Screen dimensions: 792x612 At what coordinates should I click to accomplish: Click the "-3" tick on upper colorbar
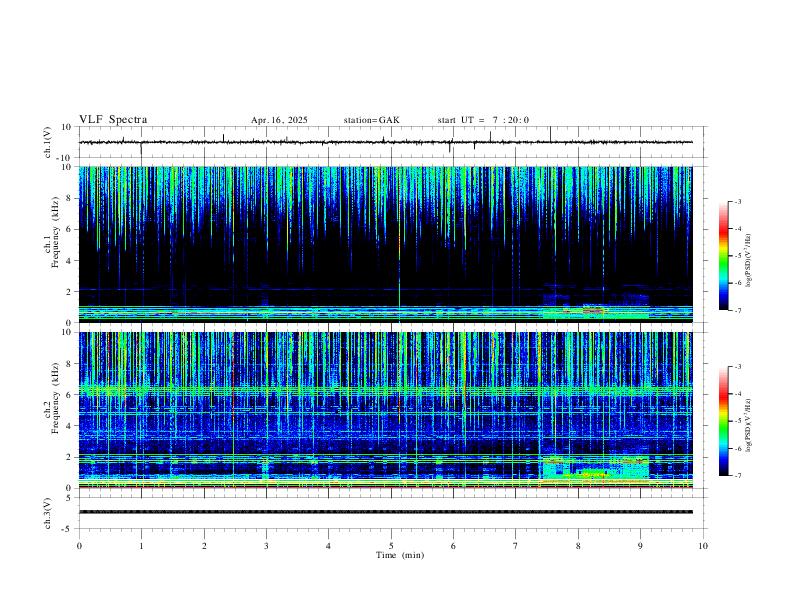(x=738, y=201)
